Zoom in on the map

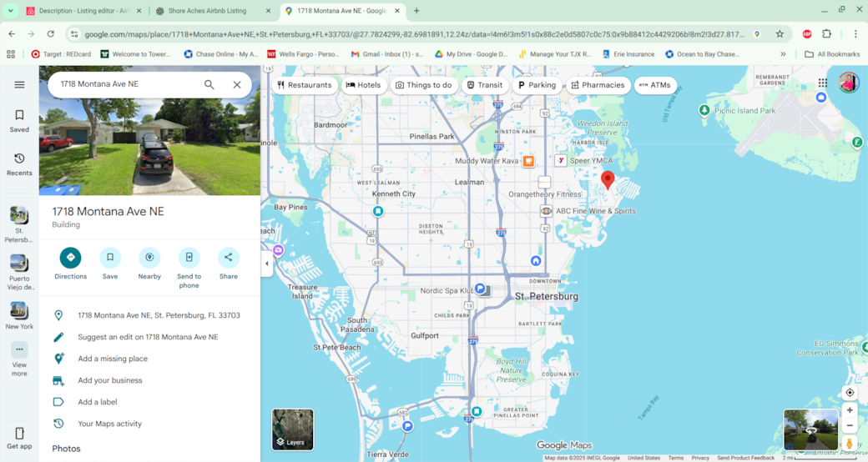coord(850,410)
